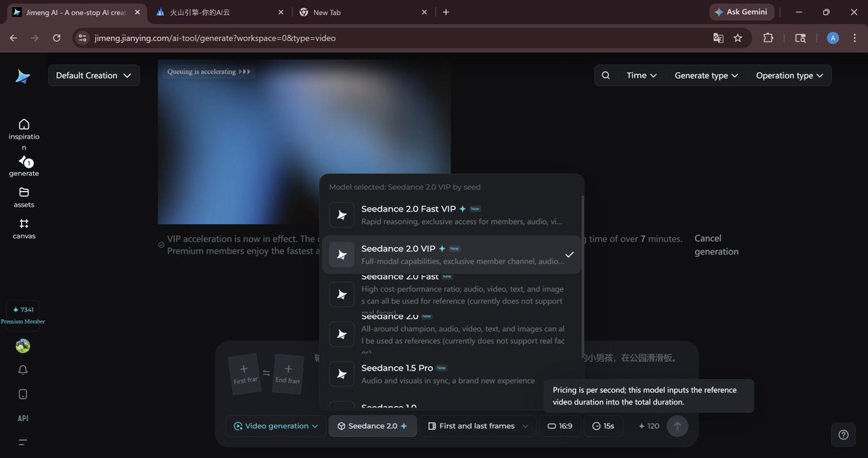Image resolution: width=868 pixels, height=458 pixels.
Task: Click the send arrow submit button
Action: [x=677, y=426]
